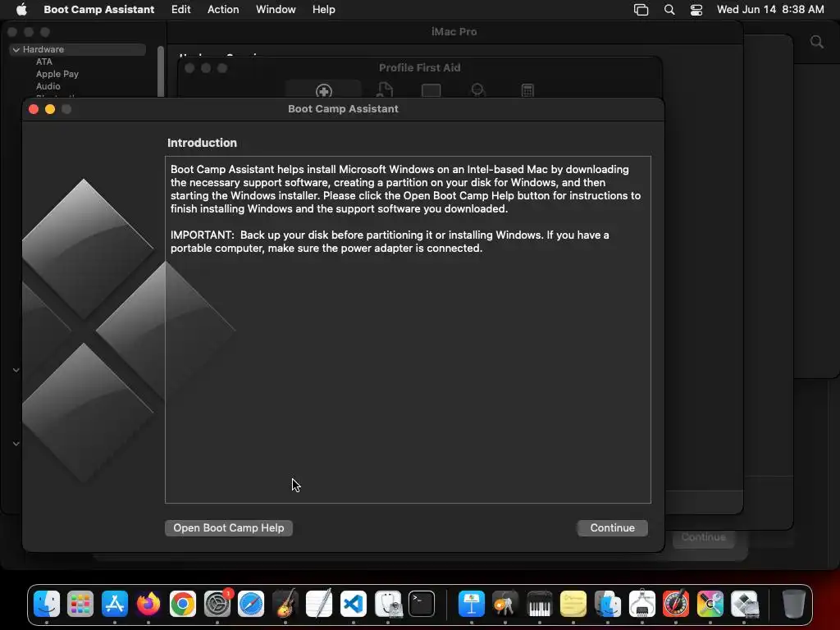Viewport: 840px width, 630px height.
Task: Open Terminal from the Dock
Action: [422, 604]
